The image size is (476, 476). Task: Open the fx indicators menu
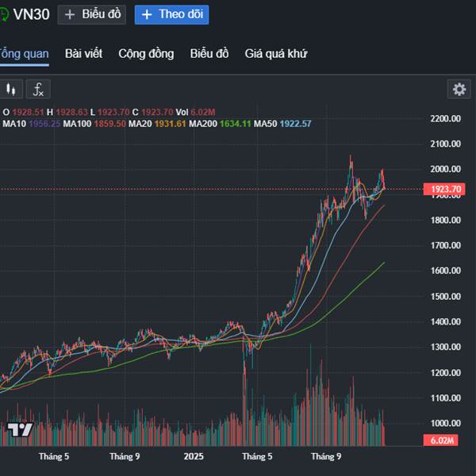[x=38, y=89]
